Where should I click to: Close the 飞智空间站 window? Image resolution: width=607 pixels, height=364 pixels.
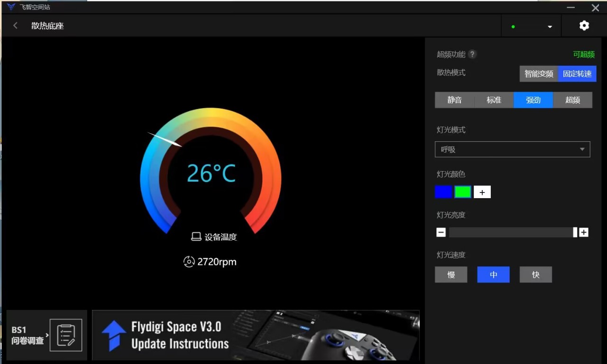click(x=596, y=8)
